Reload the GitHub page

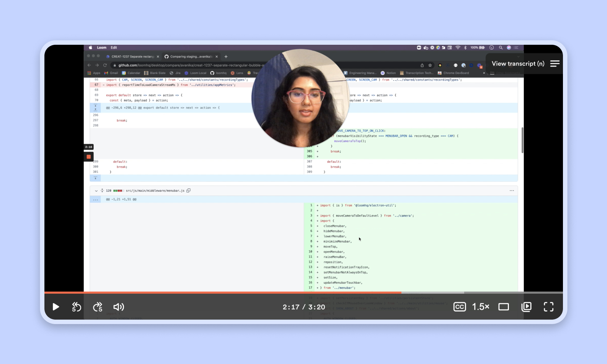pos(105,65)
